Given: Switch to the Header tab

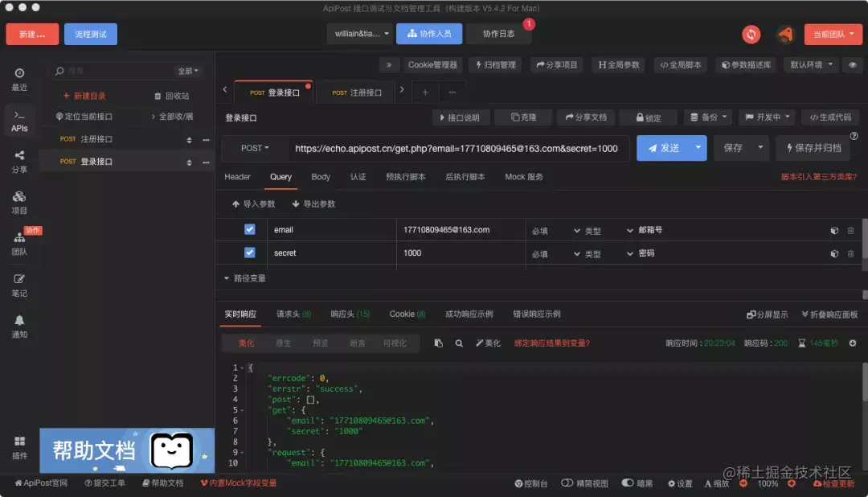Looking at the screenshot, I should 237,177.
